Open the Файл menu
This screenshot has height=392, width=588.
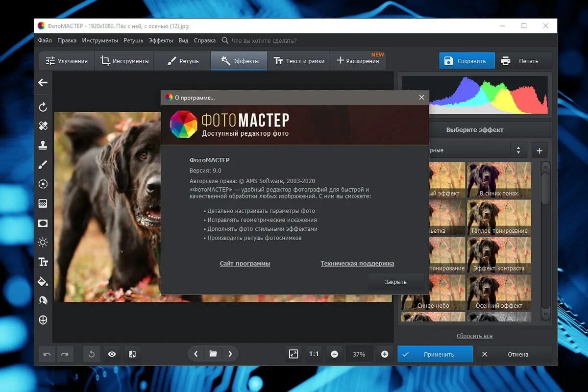click(45, 41)
